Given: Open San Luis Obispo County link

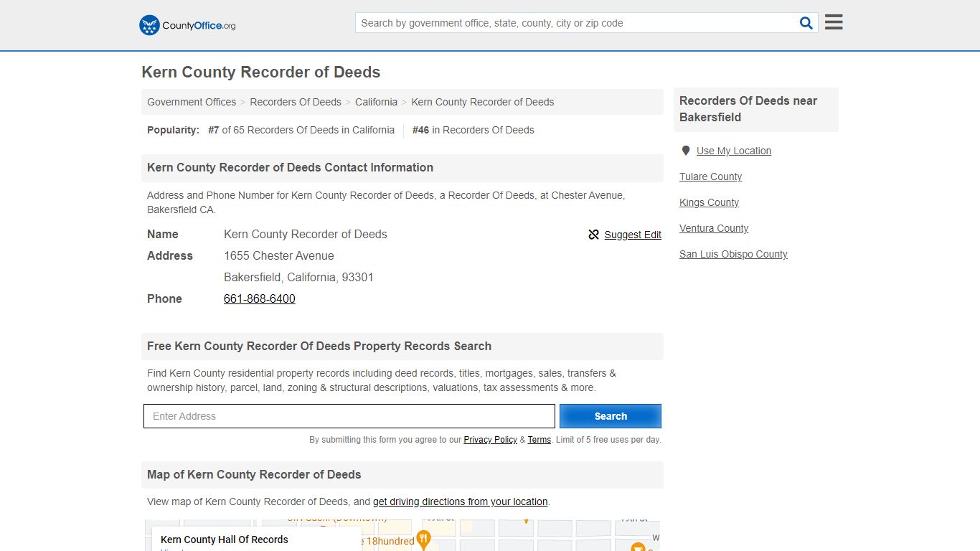Looking at the screenshot, I should (x=733, y=254).
